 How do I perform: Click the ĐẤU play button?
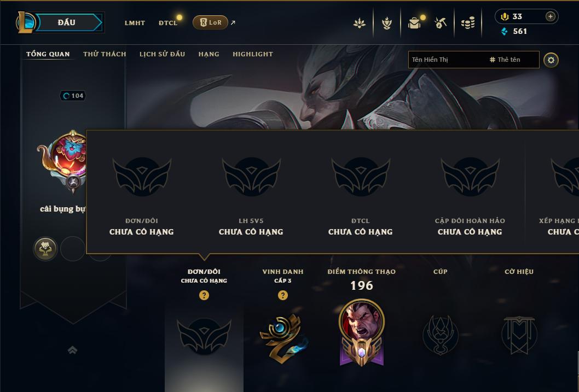pos(68,22)
